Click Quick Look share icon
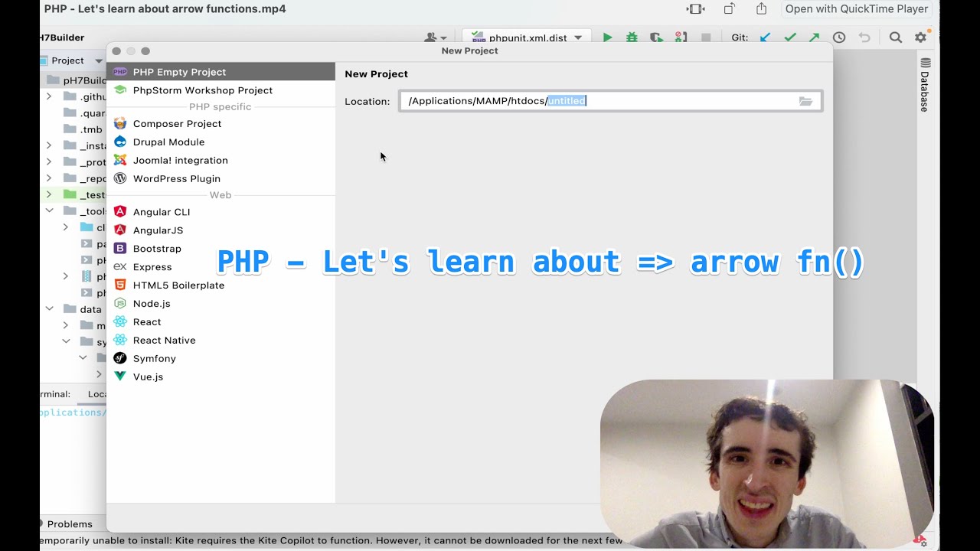 (x=761, y=9)
